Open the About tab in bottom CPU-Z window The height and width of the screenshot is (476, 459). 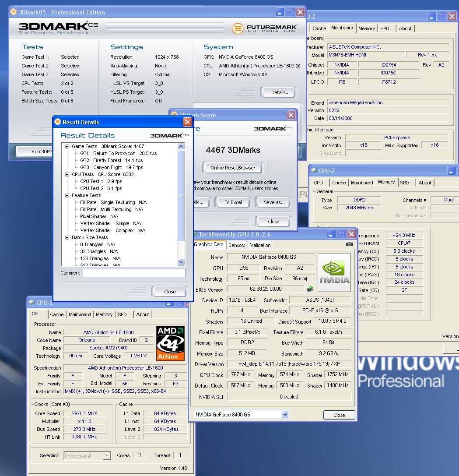(143, 314)
